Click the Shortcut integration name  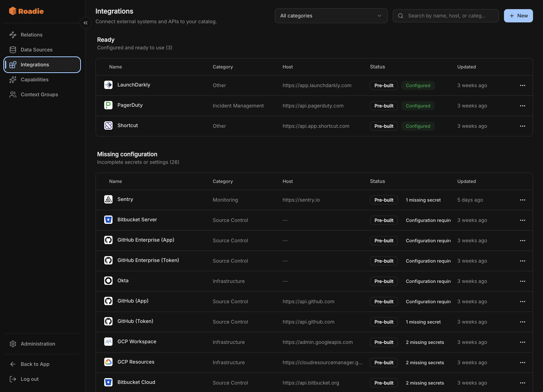pyautogui.click(x=128, y=125)
